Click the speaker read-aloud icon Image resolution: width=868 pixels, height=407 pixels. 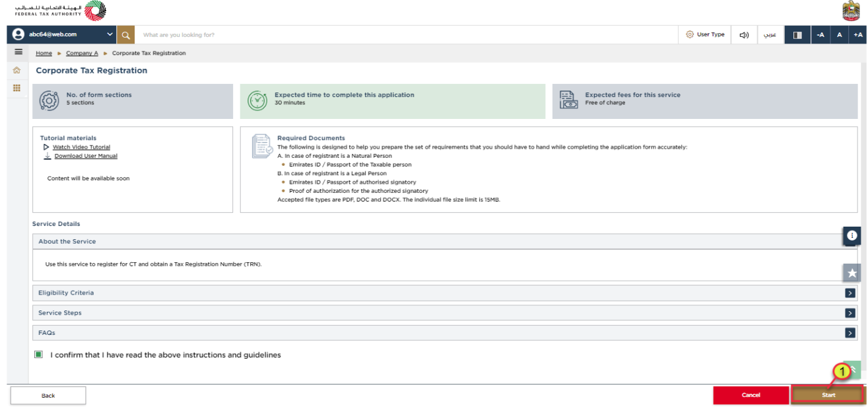(x=744, y=34)
